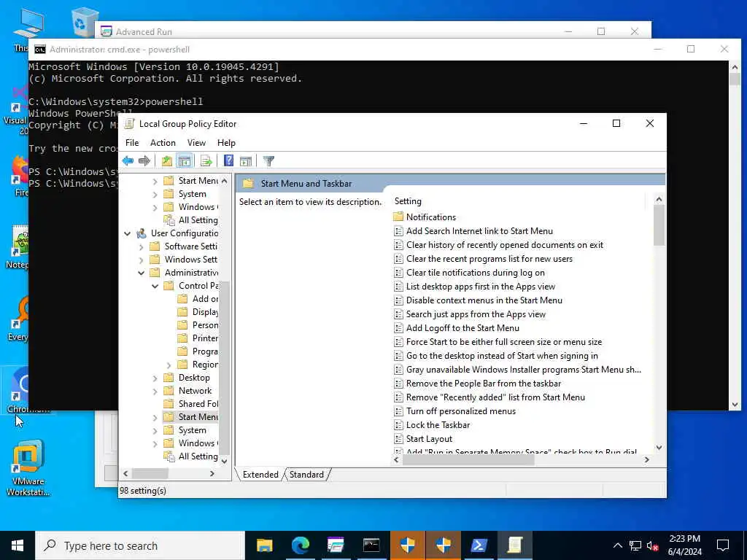Open the Action menu
The width and height of the screenshot is (747, 560).
[x=163, y=143]
